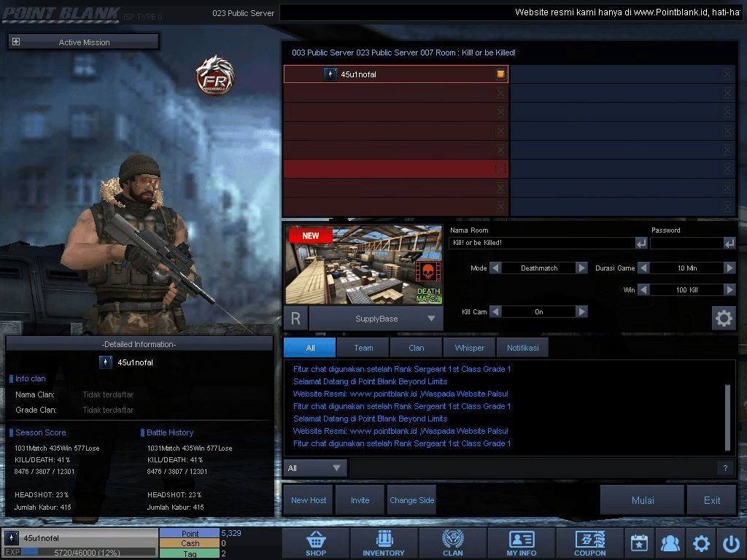Leave the room with Exit
The height and width of the screenshot is (560, 747).
coord(712,500)
